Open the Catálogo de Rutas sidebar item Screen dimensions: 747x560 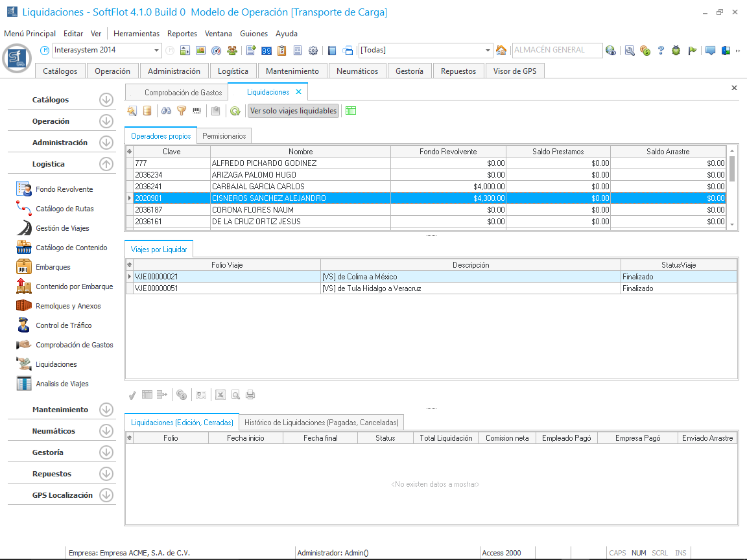coord(64,209)
